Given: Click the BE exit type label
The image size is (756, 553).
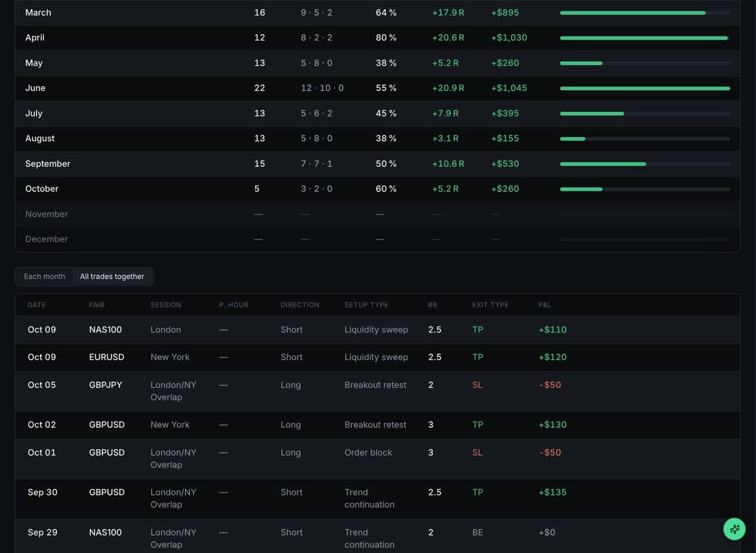Looking at the screenshot, I should [x=477, y=533].
